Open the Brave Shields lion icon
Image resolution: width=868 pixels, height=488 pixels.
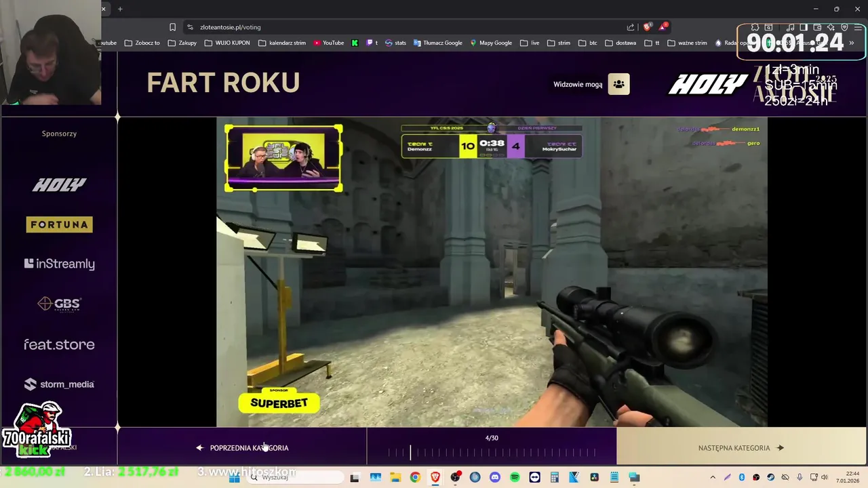pyautogui.click(x=647, y=27)
